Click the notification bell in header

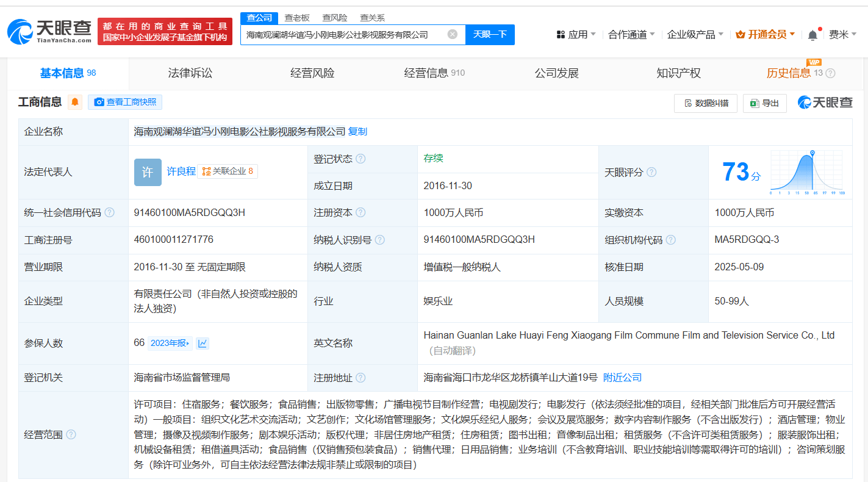pos(812,35)
